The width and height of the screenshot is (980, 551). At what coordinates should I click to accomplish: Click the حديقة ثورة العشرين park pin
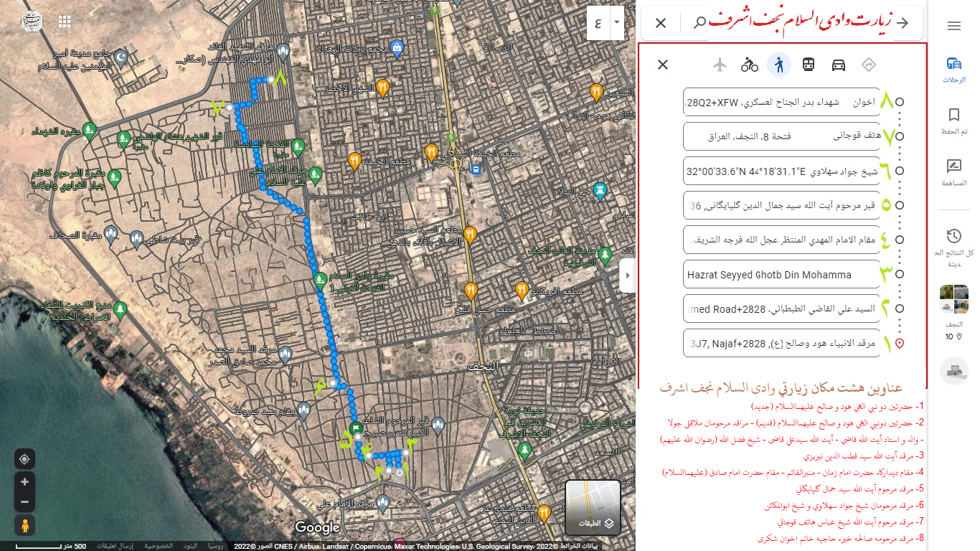pos(525,451)
